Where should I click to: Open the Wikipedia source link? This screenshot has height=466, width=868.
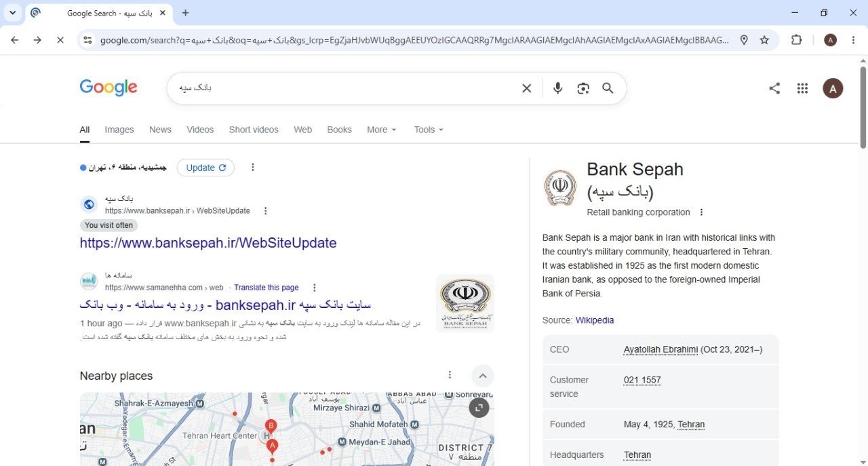[x=595, y=320]
